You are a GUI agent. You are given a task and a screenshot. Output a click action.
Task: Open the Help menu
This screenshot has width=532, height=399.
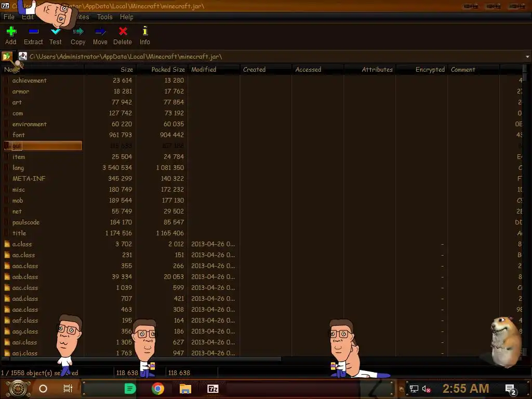(127, 17)
